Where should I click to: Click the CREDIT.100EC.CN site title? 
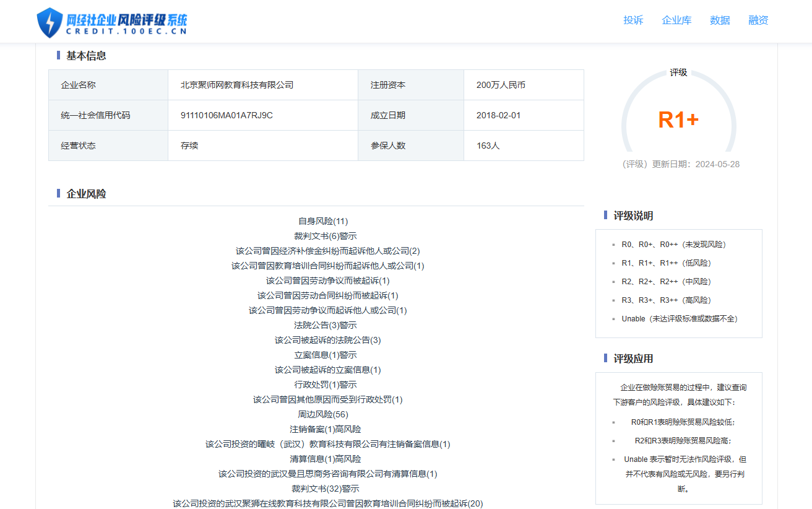(x=126, y=32)
